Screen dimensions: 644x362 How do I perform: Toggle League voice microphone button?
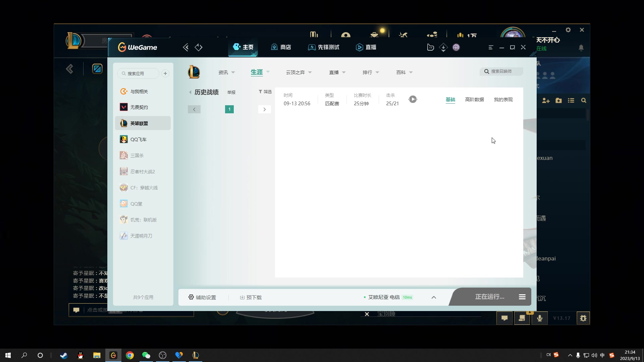[x=540, y=318]
